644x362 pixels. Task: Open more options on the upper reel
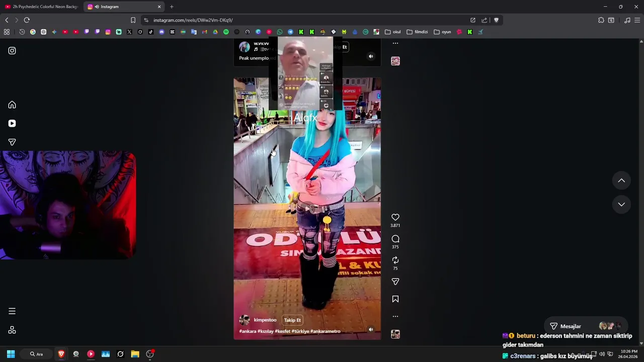pyautogui.click(x=395, y=43)
